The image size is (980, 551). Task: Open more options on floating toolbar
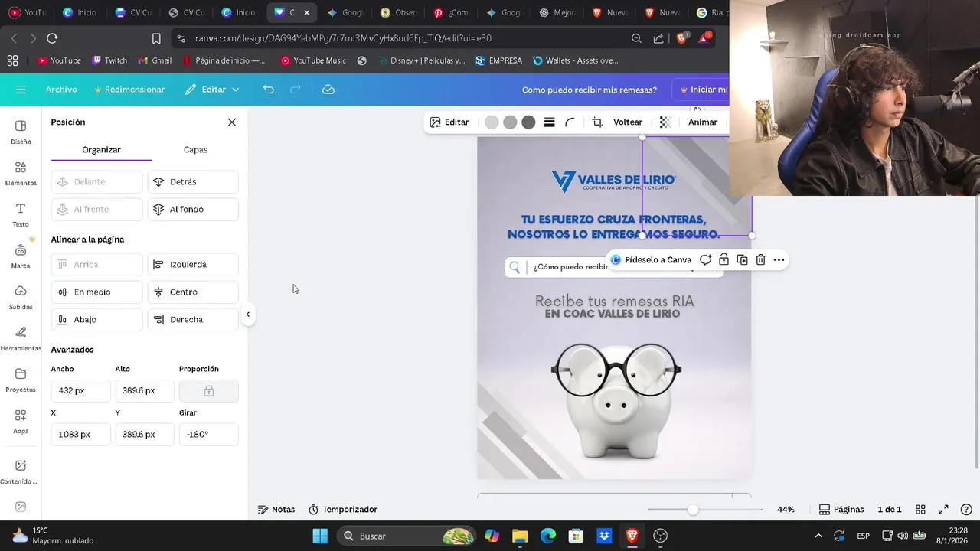(779, 260)
